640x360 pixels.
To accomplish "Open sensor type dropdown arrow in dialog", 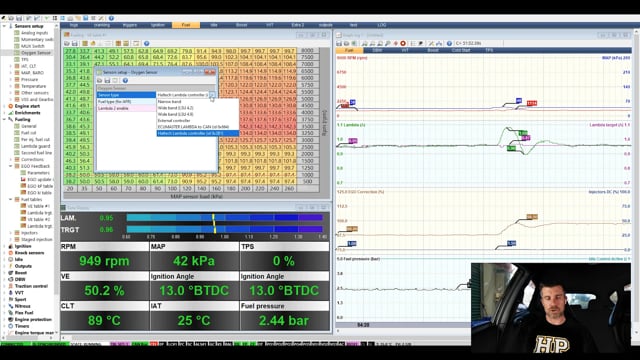I will 212,95.
